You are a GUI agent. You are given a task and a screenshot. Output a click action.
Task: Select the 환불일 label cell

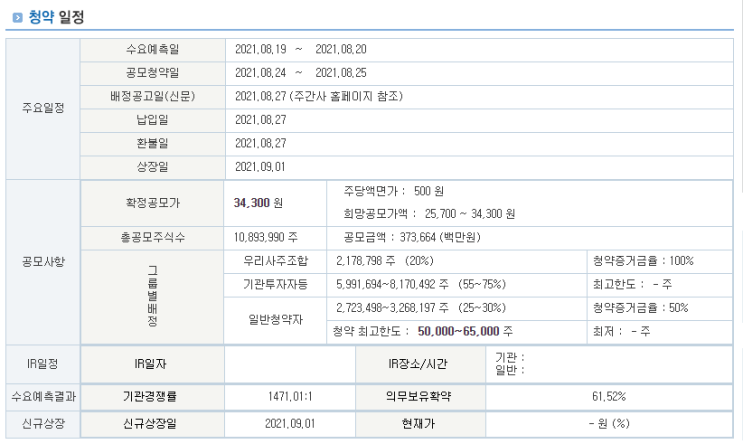(x=153, y=144)
